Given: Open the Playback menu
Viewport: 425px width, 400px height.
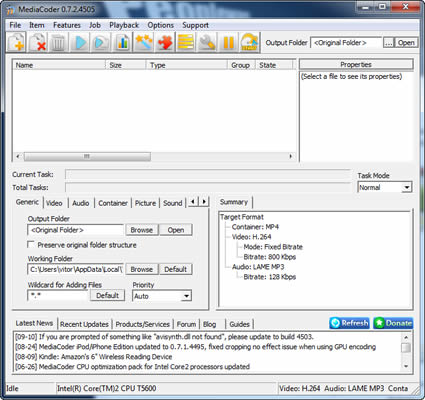Looking at the screenshot, I should (124, 25).
